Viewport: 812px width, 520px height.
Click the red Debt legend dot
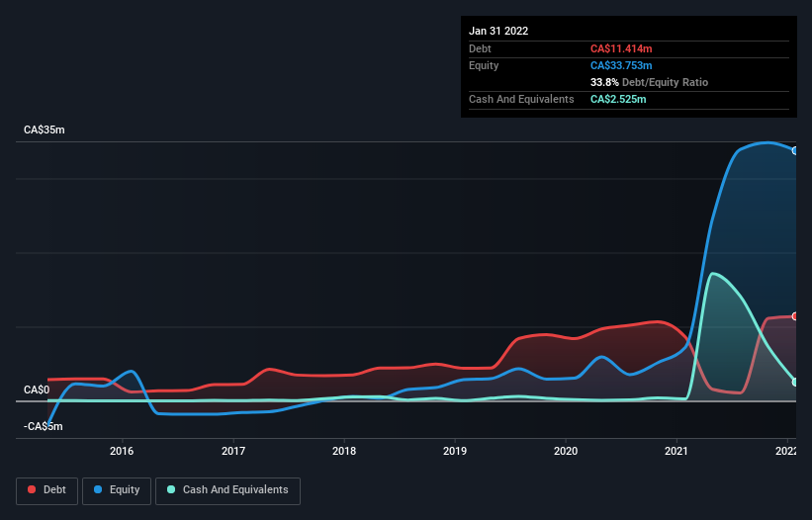(32, 489)
